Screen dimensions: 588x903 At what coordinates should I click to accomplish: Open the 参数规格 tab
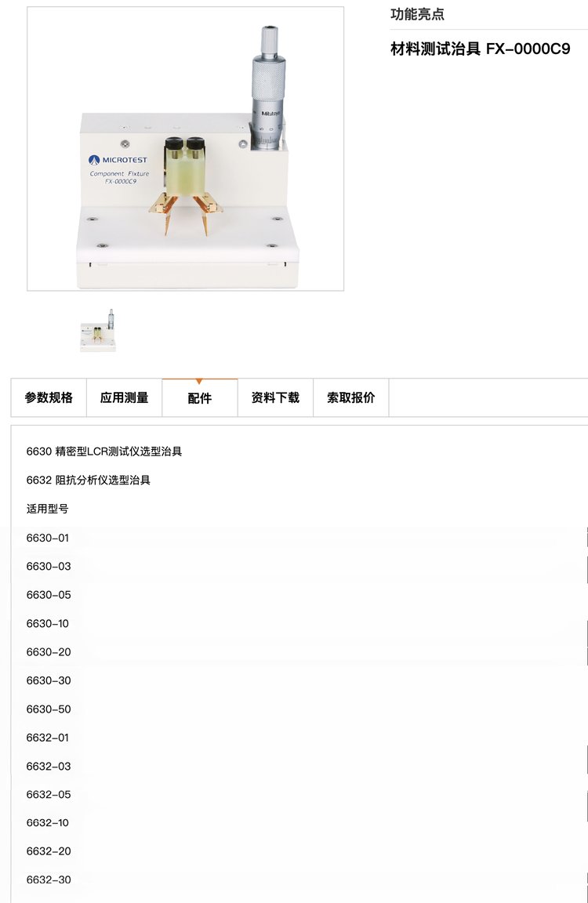pos(49,397)
